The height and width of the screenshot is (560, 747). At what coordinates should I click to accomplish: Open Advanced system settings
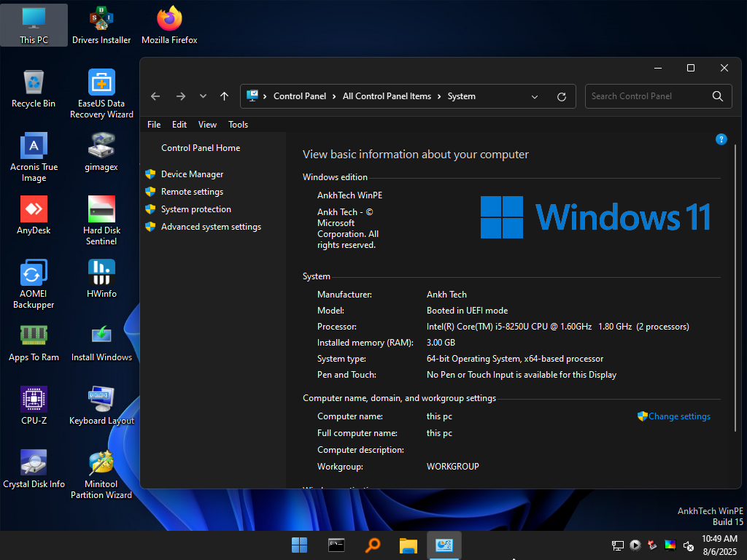211,227
